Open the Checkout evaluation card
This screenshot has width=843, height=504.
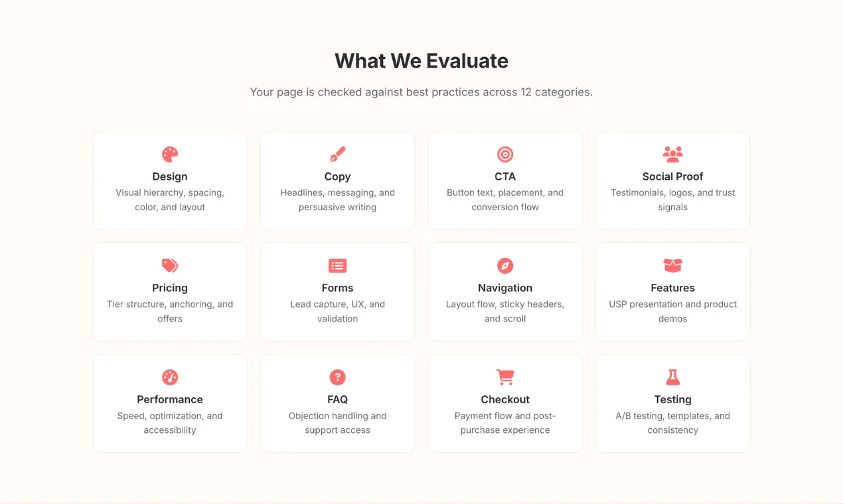[x=505, y=403]
